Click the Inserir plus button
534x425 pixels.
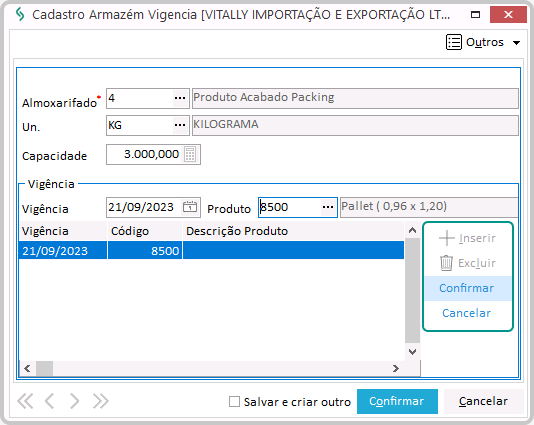(x=467, y=238)
